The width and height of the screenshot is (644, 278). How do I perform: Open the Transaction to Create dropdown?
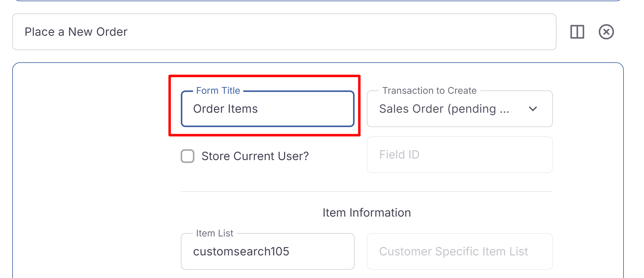pyautogui.click(x=460, y=109)
